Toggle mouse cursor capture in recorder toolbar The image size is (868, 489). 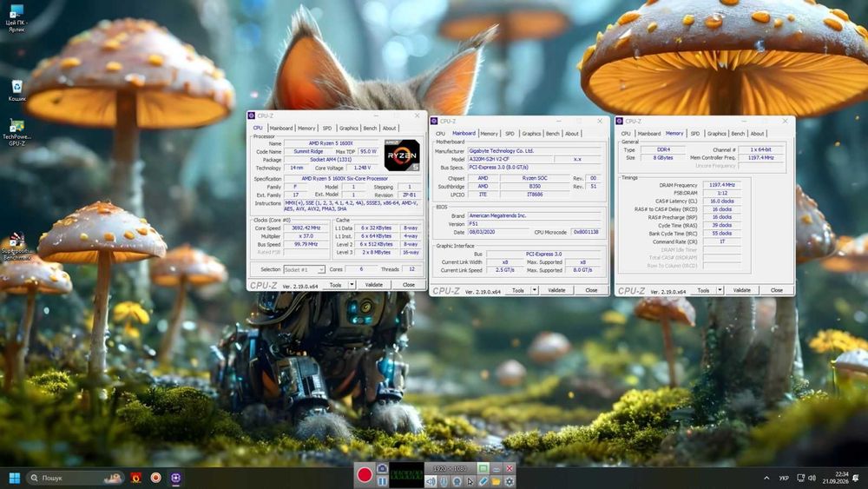470,481
